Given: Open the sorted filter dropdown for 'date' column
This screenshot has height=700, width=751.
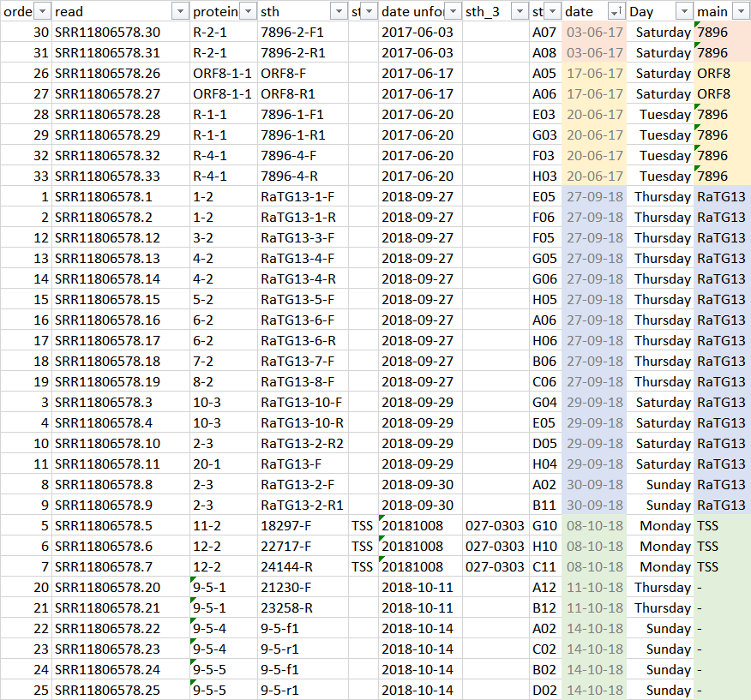Looking at the screenshot, I should pos(616,11).
